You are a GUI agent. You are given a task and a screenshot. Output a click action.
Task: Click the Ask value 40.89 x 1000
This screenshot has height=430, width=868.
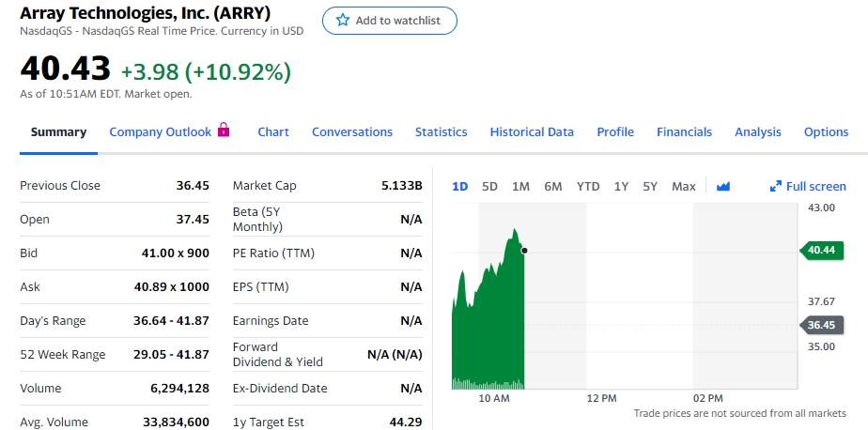[172, 286]
